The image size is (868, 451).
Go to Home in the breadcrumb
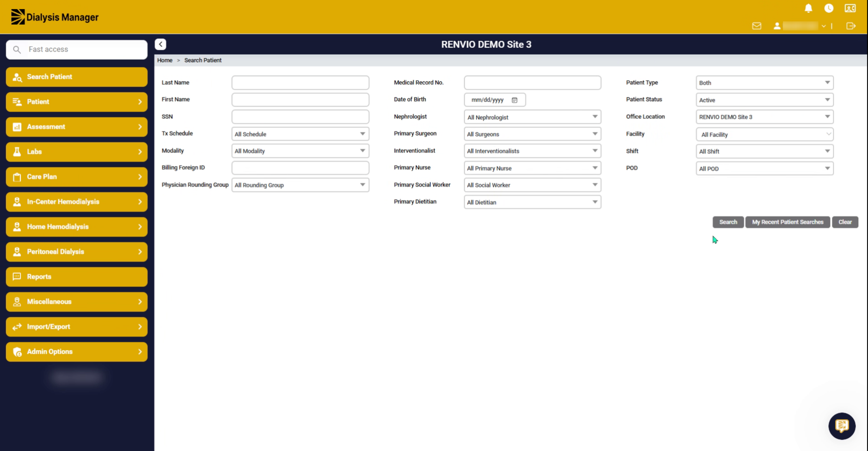pyautogui.click(x=165, y=60)
